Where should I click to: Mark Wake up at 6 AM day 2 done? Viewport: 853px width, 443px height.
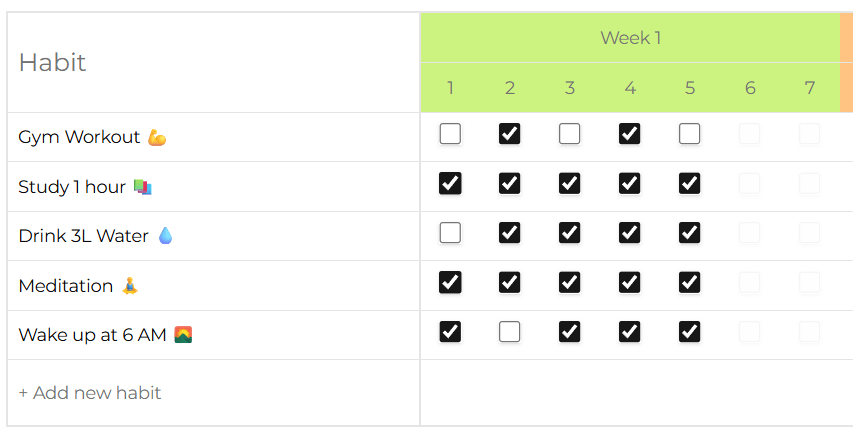[x=510, y=332]
